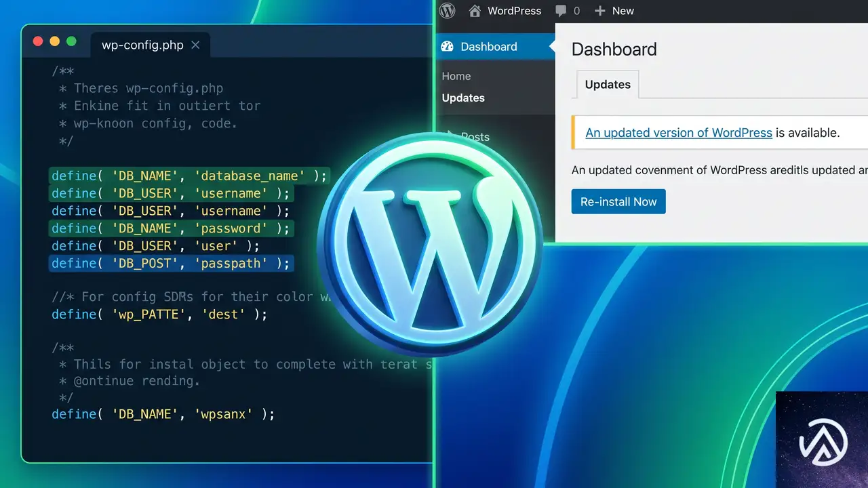Click the plus New button in admin bar

(x=614, y=11)
